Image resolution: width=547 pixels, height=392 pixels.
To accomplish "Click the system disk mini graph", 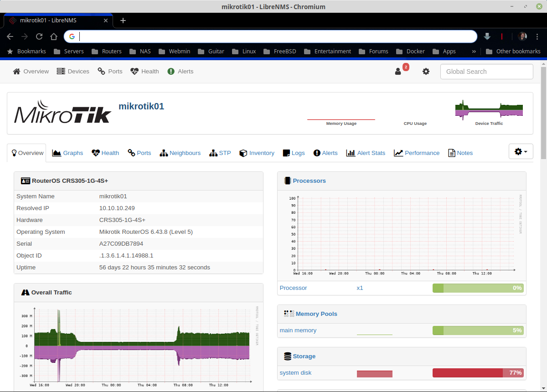I will (x=375, y=374).
